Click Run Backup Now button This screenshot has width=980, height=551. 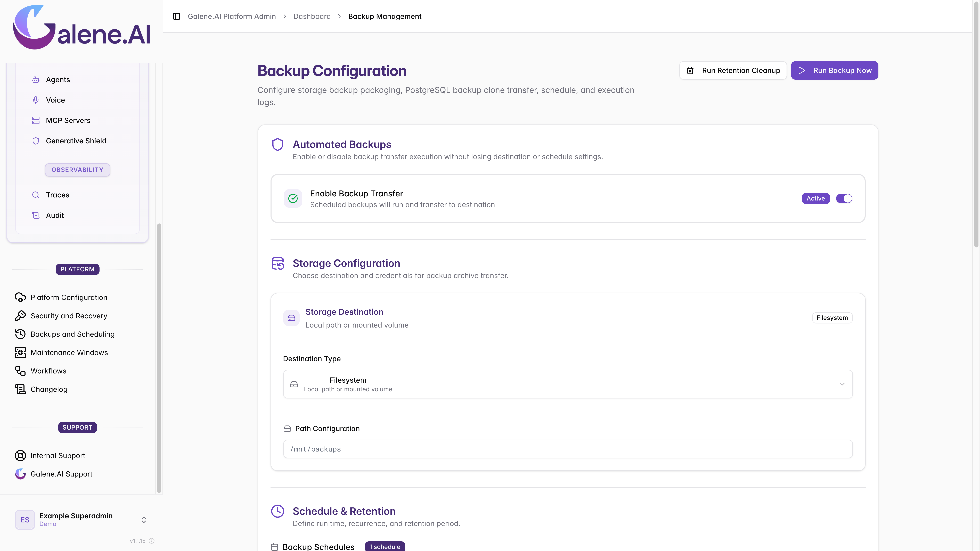[834, 70]
